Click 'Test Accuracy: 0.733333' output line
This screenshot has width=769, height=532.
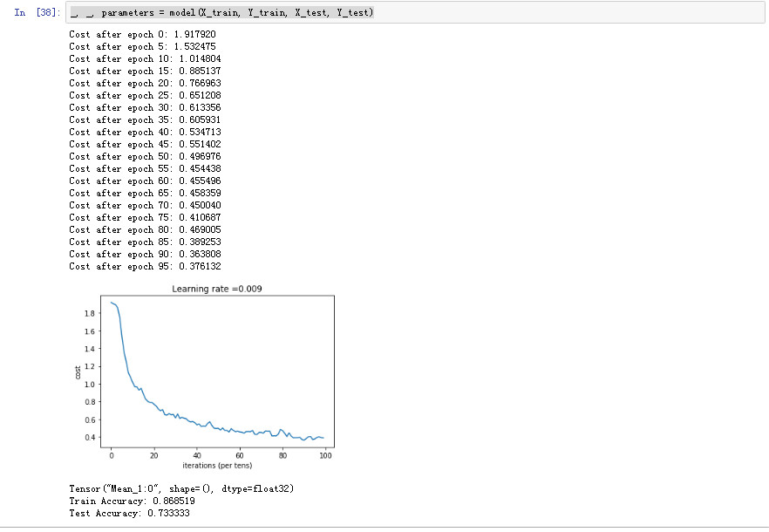(129, 514)
